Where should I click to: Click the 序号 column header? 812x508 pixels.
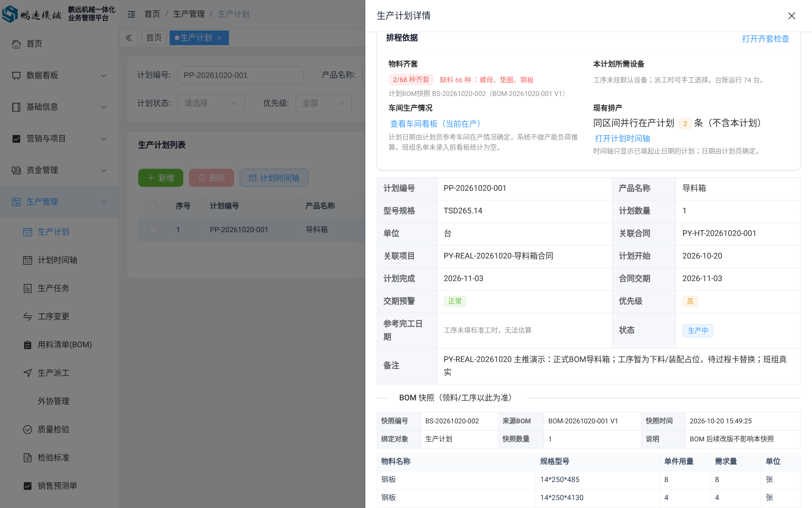(183, 206)
